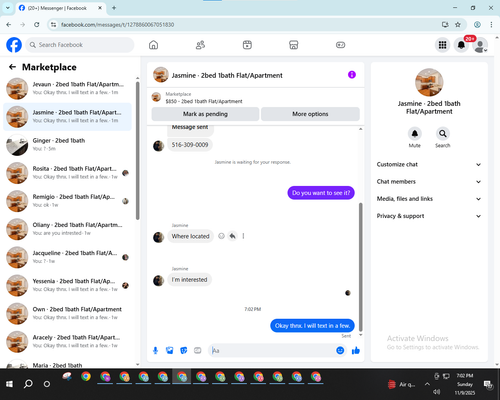Screen dimensions: 500x400
Task: Open the tab search dropdown arrow
Action: [x=8, y=8]
